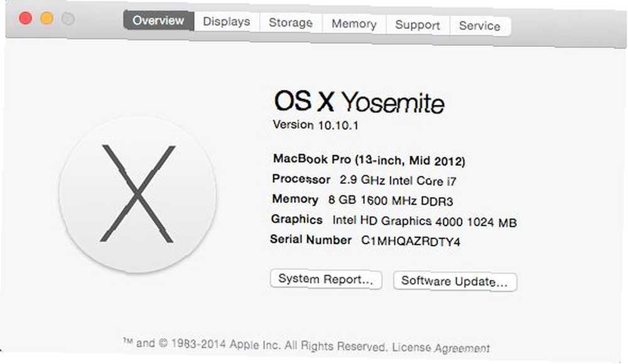Switch to the Displays tab
This screenshot has height=364, width=628.
pos(226,21)
